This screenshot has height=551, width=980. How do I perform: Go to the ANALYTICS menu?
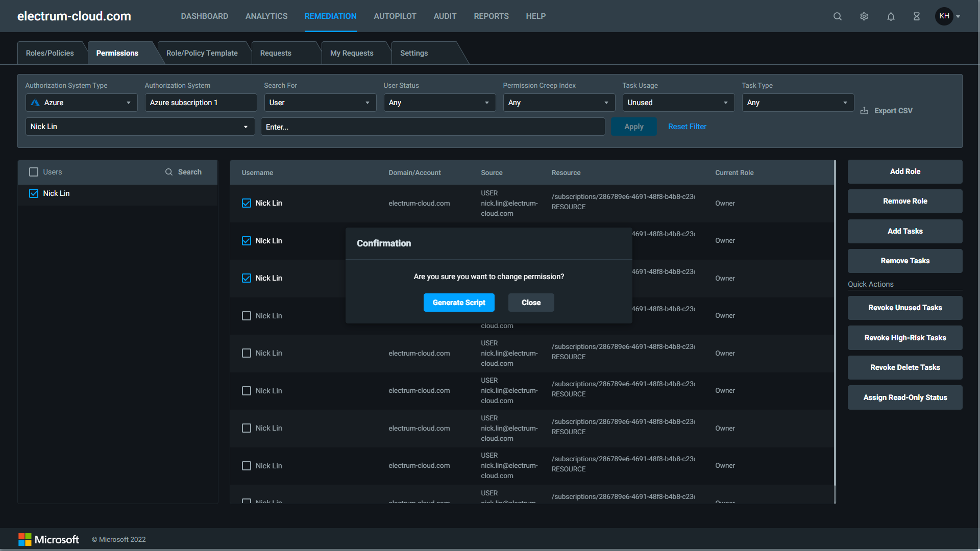click(x=266, y=16)
